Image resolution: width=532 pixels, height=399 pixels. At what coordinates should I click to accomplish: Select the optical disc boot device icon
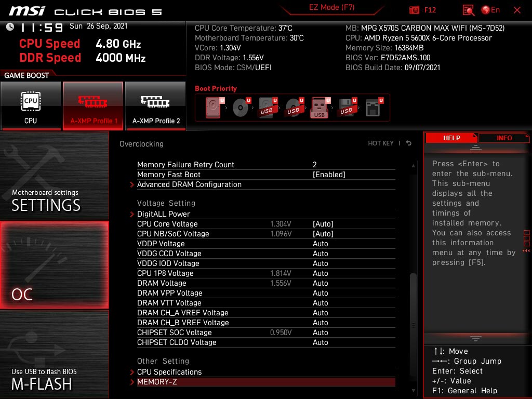point(241,108)
